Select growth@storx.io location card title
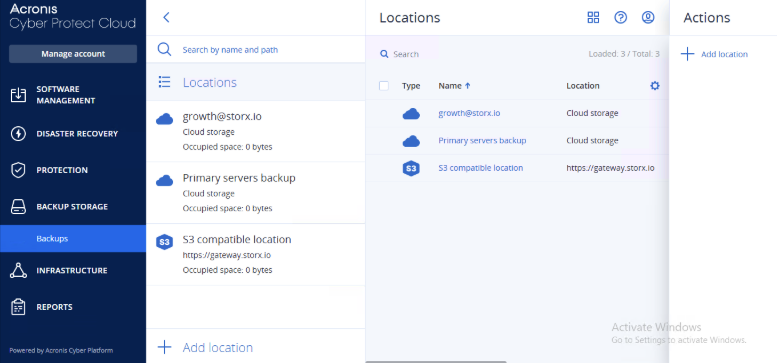 pyautogui.click(x=222, y=116)
